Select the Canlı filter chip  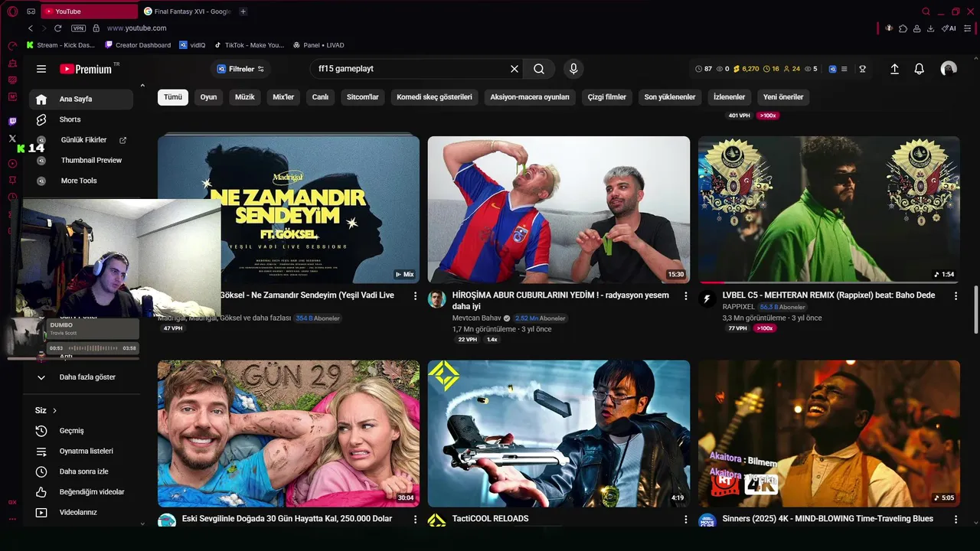320,97
